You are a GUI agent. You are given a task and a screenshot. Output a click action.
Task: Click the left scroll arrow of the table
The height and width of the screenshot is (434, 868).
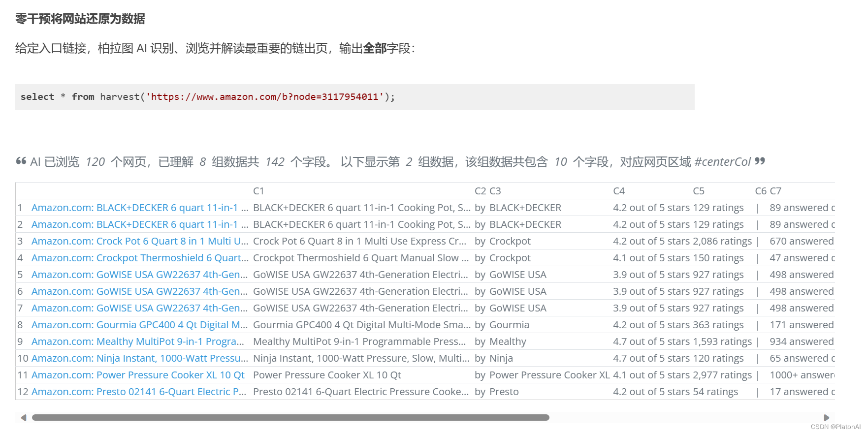click(24, 418)
